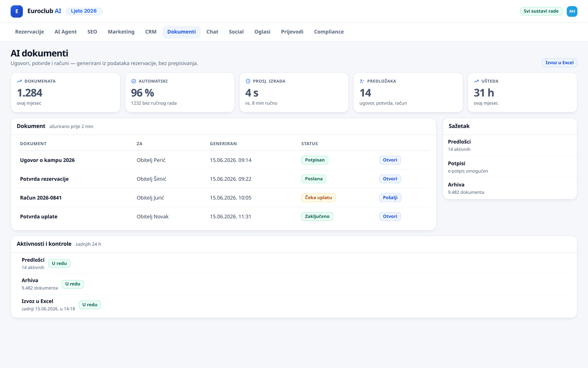Click the 96 % automatski value
The image size is (588, 368).
click(x=143, y=93)
